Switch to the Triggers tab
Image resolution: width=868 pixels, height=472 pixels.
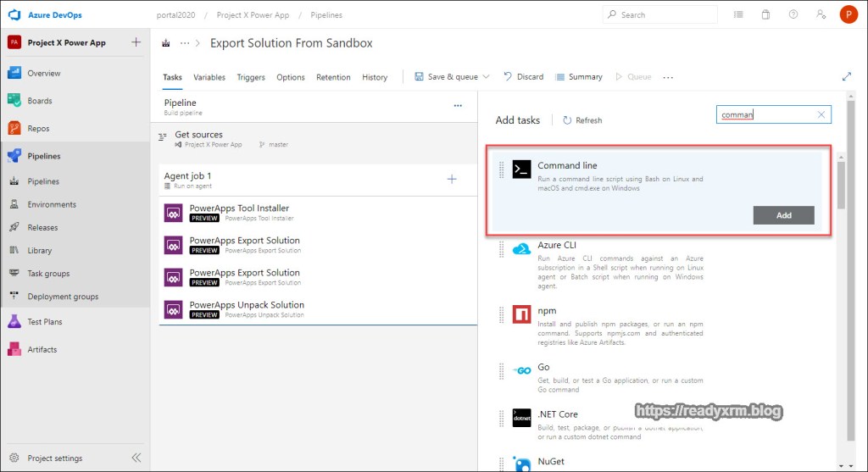(x=251, y=77)
